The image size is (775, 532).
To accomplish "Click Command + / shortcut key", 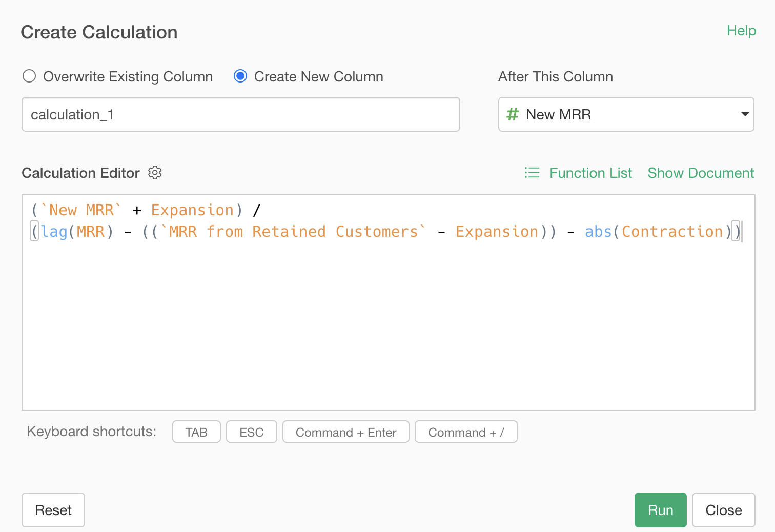I will click(466, 432).
